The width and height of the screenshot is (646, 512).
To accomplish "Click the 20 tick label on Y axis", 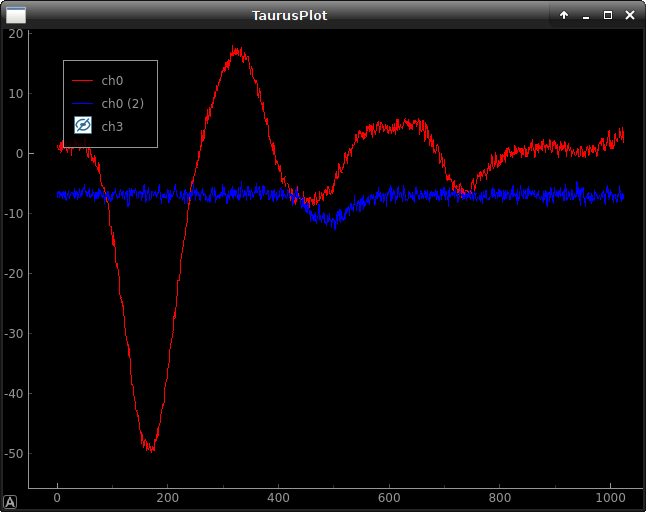I will pos(17,33).
